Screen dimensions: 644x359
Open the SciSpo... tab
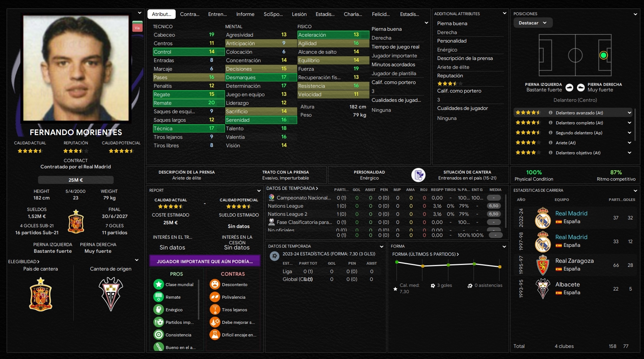point(273,14)
